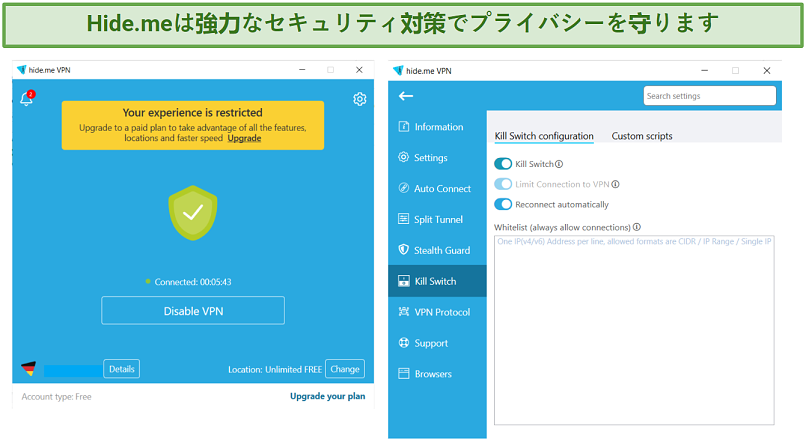The image size is (806, 442).
Task: Click the Search settings field
Action: pyautogui.click(x=709, y=96)
